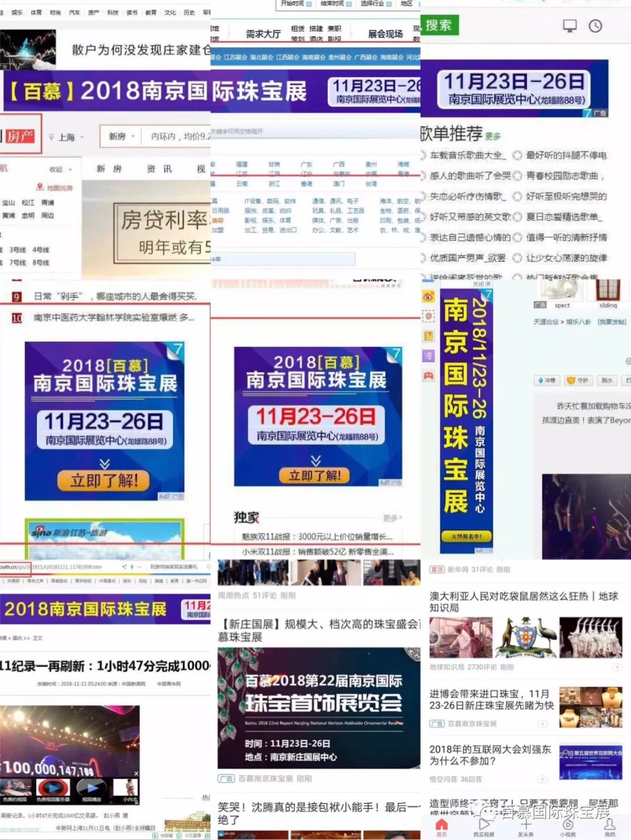Viewport: 631px width, 840px height.
Task: Collapse the 收起 expander
Action: pyautogui.click(x=60, y=169)
